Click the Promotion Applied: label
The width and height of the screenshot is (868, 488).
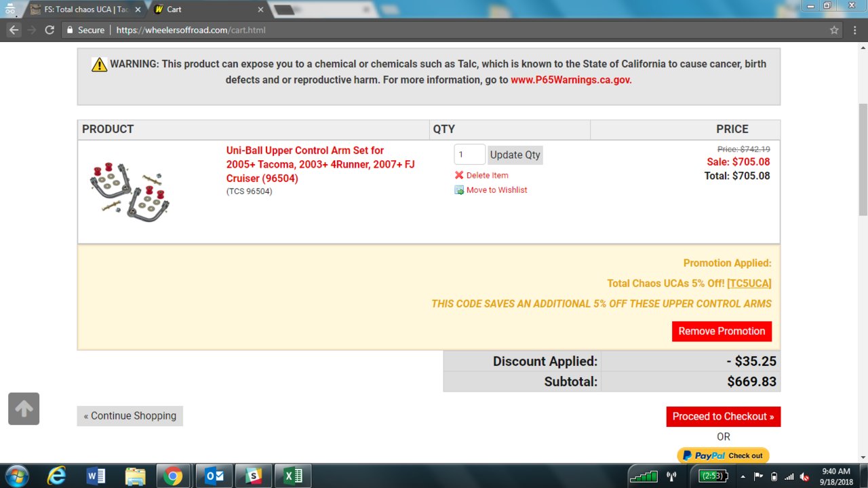click(x=727, y=263)
